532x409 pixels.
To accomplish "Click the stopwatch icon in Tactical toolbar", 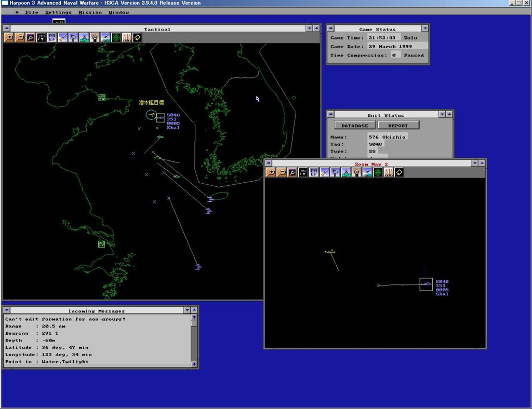I will pyautogui.click(x=95, y=37).
